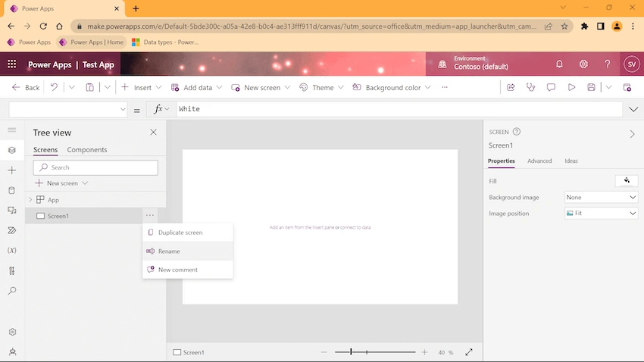Open the Search magnifier in left rail
Image resolution: width=644 pixels, height=362 pixels.
tap(12, 291)
